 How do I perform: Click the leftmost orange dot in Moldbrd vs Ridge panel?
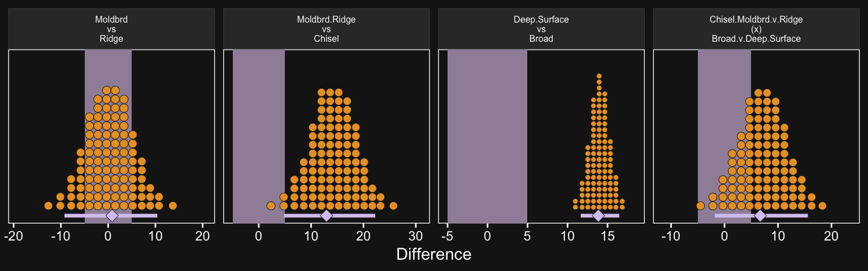(x=49, y=206)
